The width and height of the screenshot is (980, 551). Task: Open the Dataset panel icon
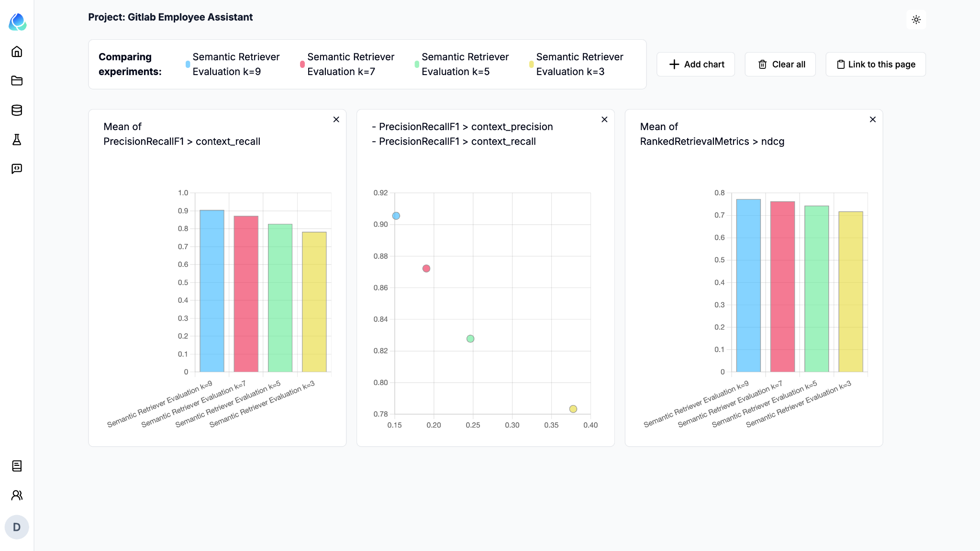point(17,110)
